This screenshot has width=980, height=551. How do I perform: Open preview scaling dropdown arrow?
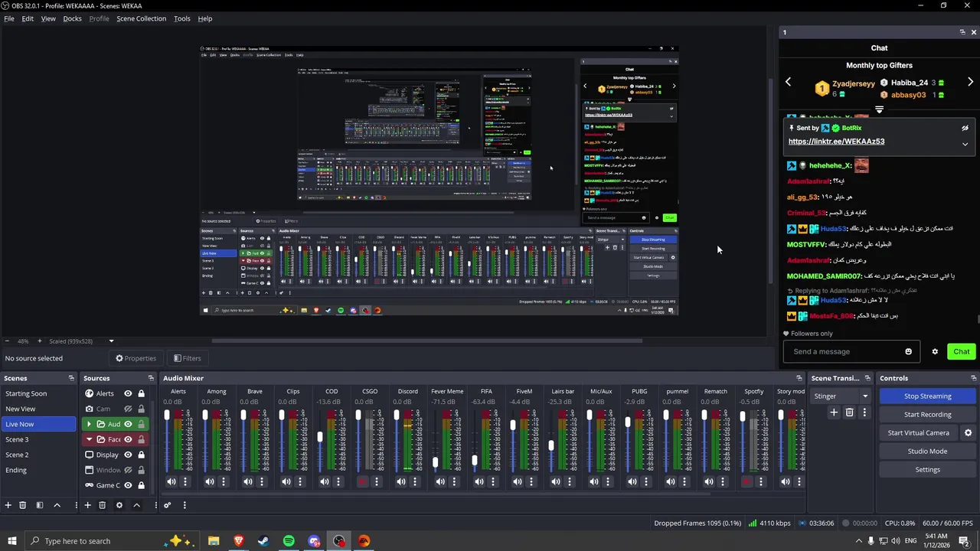pos(111,341)
